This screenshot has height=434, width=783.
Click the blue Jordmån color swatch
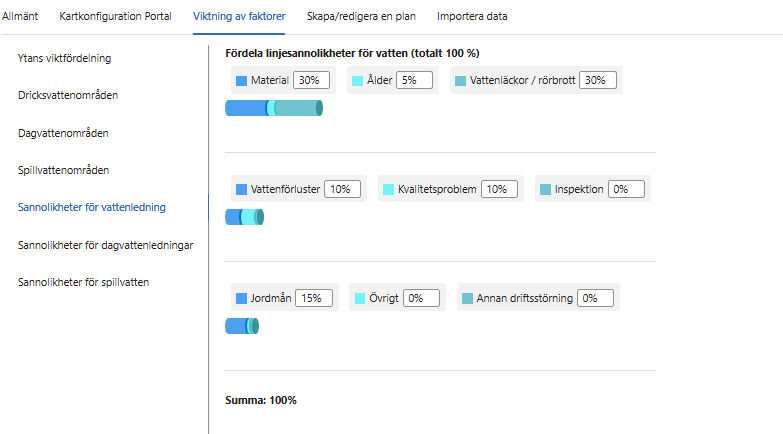tap(241, 298)
